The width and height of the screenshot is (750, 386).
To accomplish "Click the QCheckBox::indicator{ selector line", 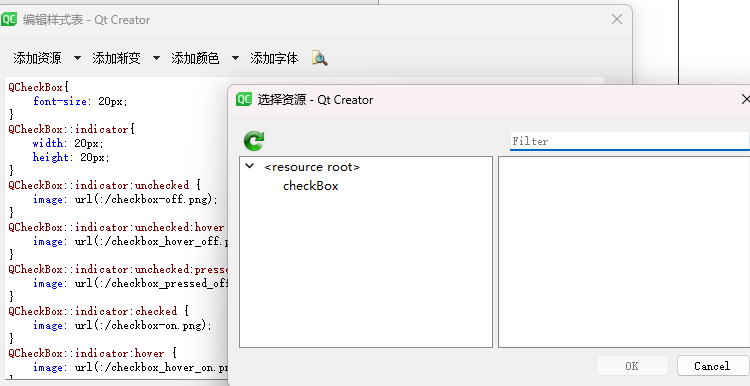I will (x=72, y=129).
